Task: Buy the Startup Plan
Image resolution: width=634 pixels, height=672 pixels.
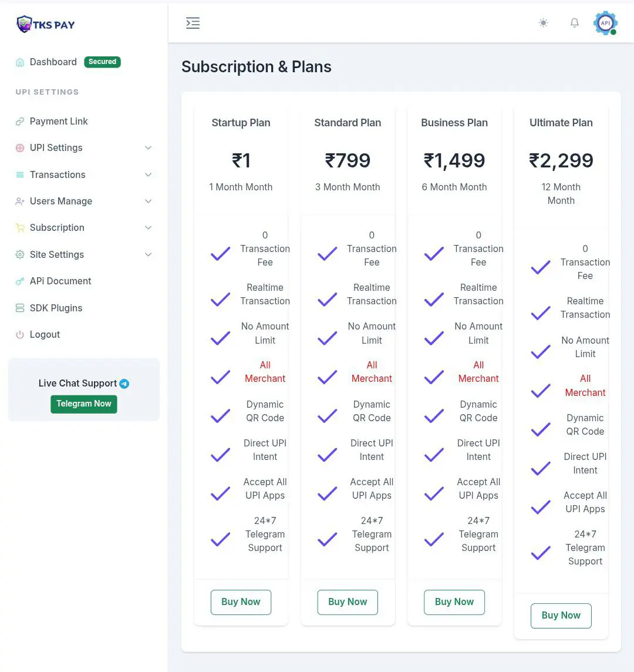Action: point(241,602)
